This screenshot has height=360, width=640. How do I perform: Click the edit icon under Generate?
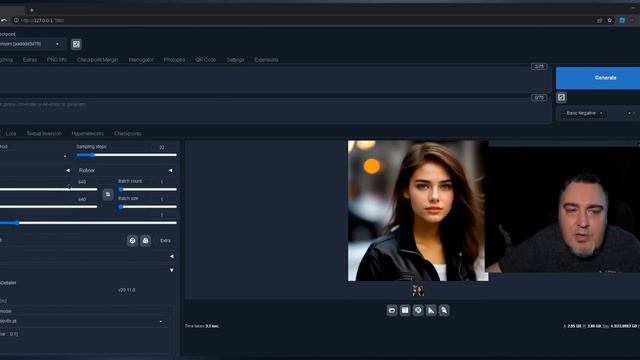[x=561, y=97]
